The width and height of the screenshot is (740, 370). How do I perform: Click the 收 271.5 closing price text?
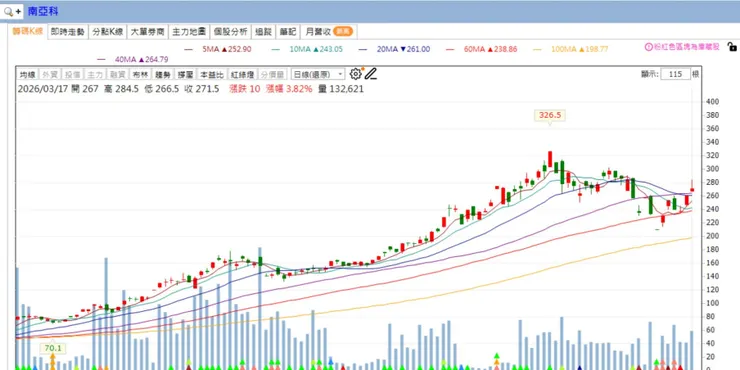tap(202, 89)
